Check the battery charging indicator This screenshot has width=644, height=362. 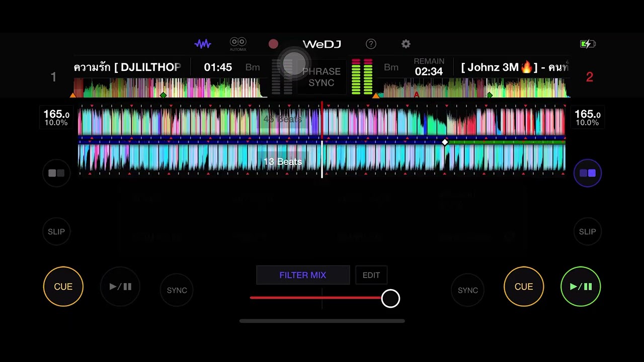[588, 44]
